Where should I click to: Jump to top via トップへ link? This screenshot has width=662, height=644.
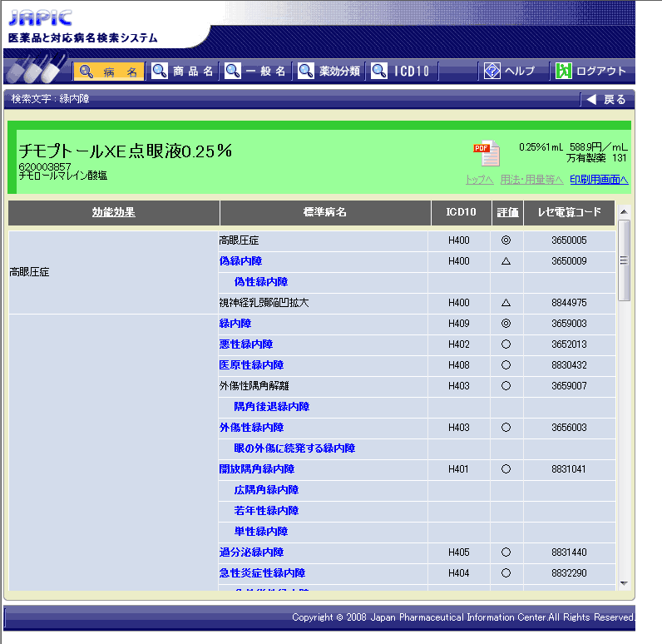pos(479,180)
